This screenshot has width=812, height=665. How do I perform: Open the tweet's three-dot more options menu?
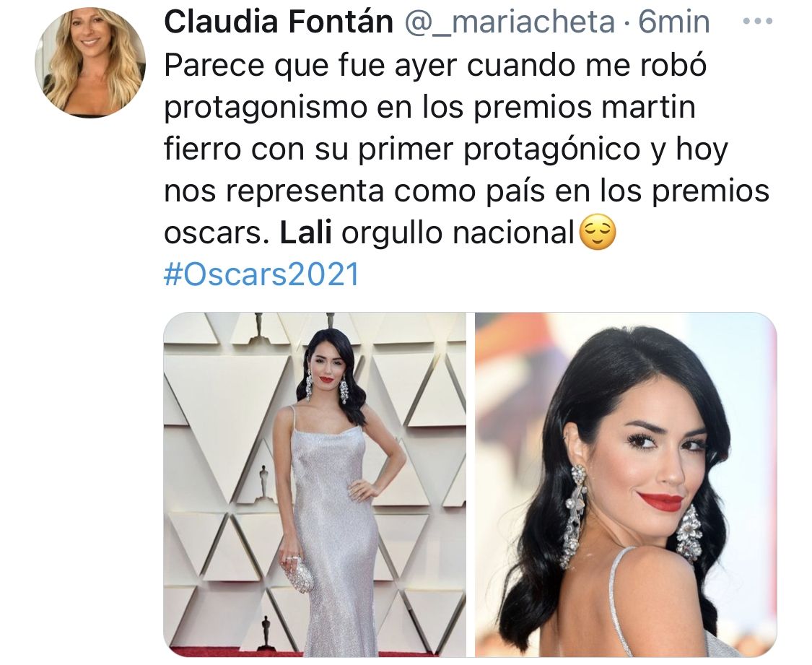click(757, 22)
